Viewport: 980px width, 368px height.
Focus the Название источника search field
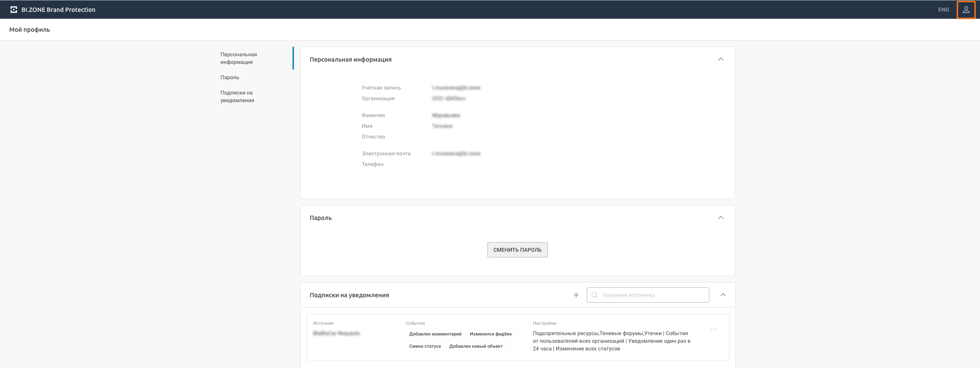pyautogui.click(x=648, y=295)
